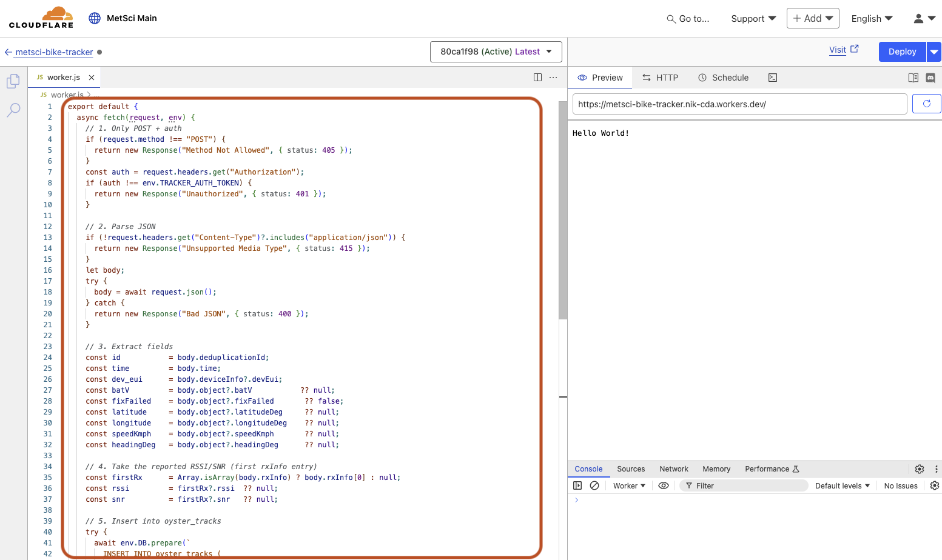Viewport: 942px width, 560px height.
Task: Click the Cloudflare logo
Action: pos(41,18)
